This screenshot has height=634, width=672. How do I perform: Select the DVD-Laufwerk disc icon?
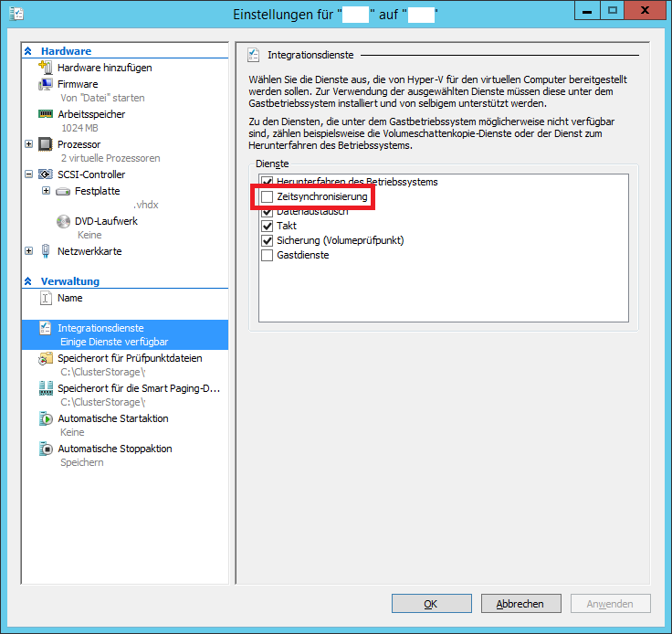click(x=63, y=221)
